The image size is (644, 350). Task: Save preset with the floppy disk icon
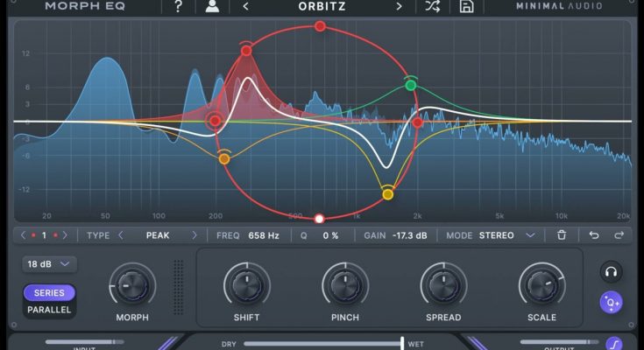pos(467,7)
